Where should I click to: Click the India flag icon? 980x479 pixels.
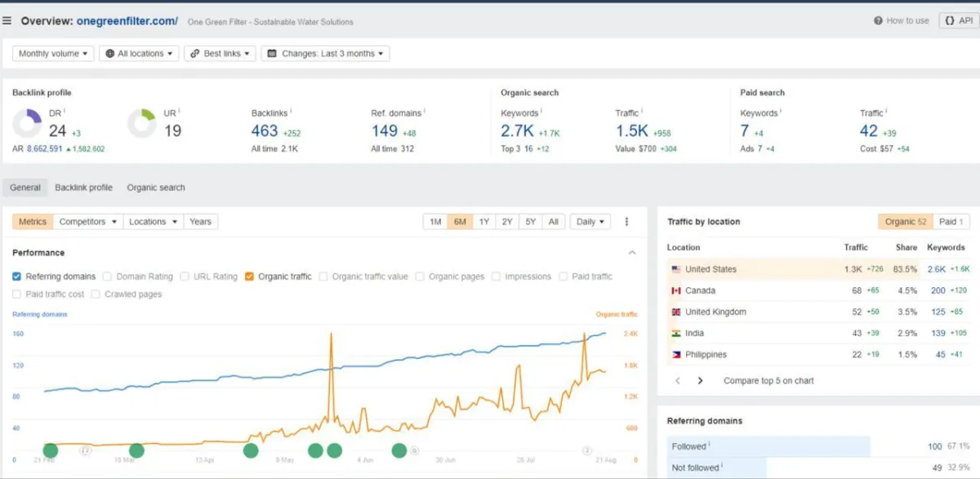click(675, 333)
